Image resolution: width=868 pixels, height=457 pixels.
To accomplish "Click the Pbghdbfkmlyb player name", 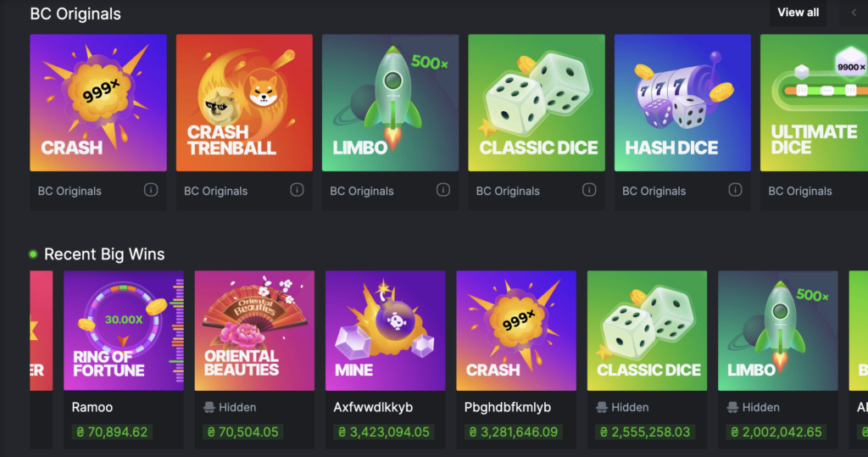I will (508, 407).
